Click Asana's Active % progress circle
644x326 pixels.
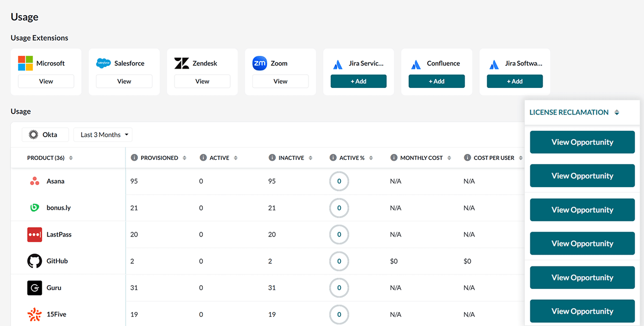[x=339, y=181]
